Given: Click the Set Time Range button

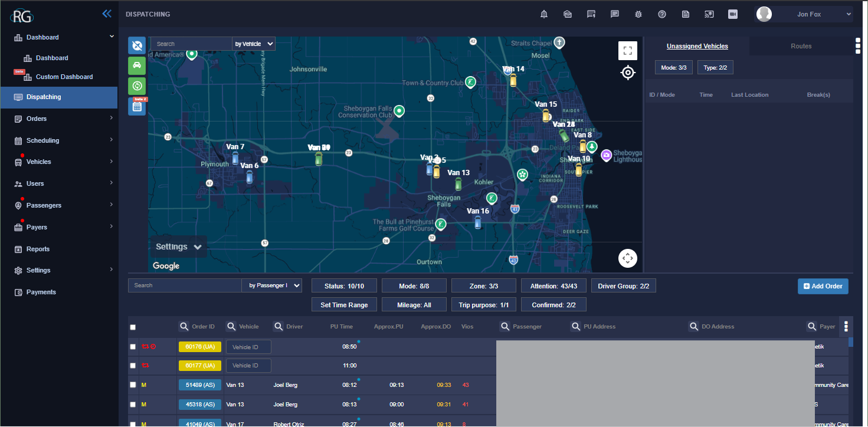Looking at the screenshot, I should pos(344,305).
